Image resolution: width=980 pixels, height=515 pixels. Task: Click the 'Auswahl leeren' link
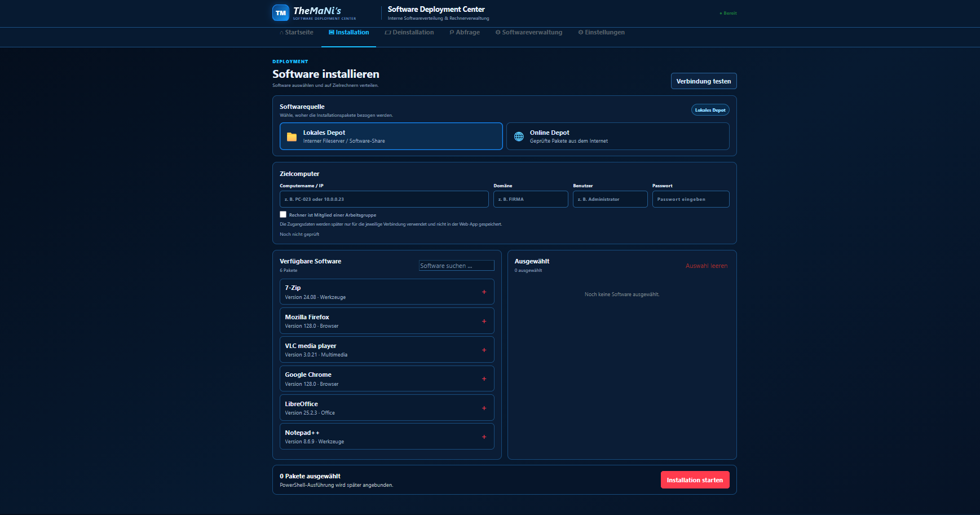(x=707, y=266)
